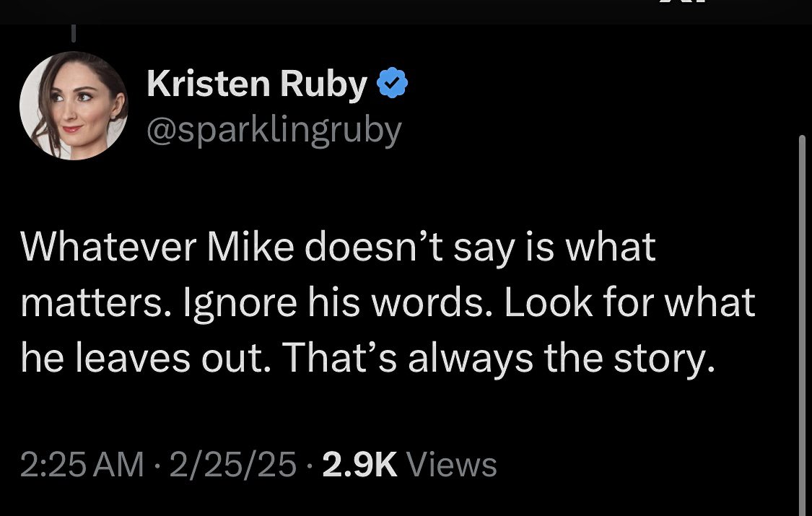Click the vertical scrollbar on right edge
This screenshot has height=516, width=812.
pos(802,325)
